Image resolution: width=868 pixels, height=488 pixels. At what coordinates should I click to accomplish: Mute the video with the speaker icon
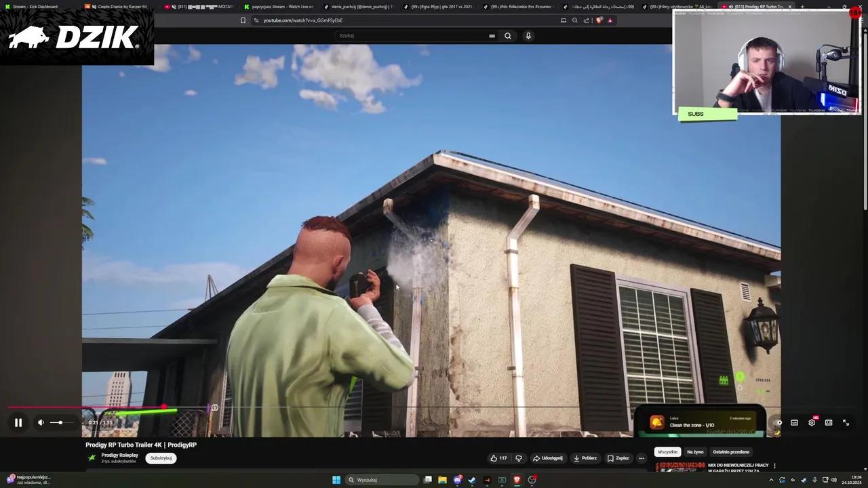tap(41, 423)
